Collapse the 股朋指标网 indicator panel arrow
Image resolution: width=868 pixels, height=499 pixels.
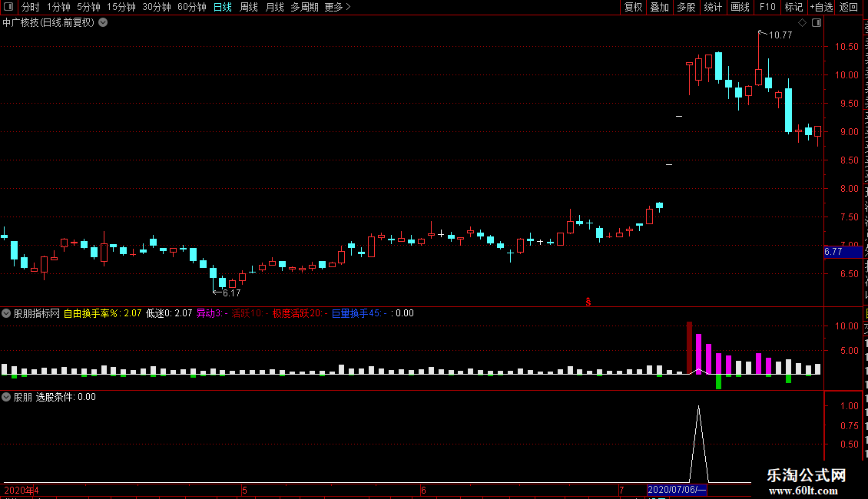(6, 313)
